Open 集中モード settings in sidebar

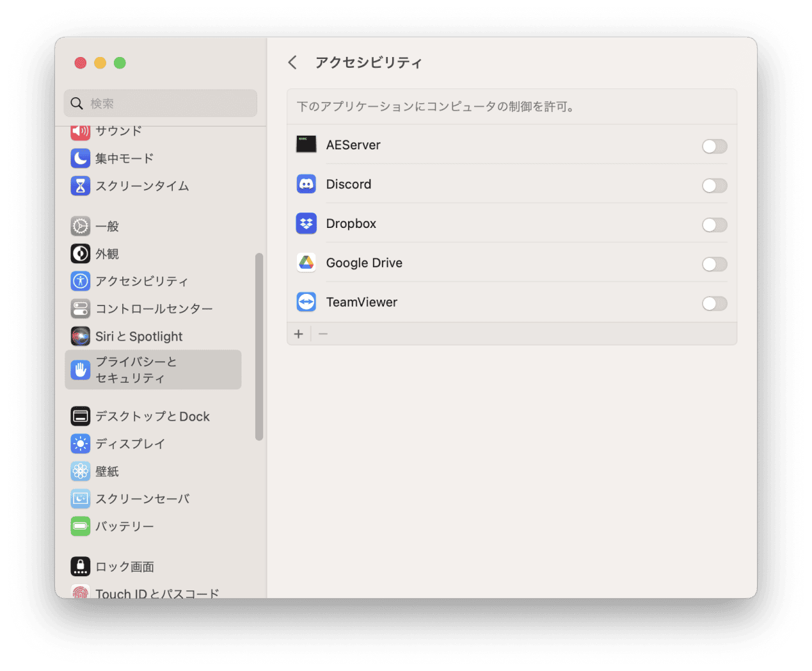(154, 158)
